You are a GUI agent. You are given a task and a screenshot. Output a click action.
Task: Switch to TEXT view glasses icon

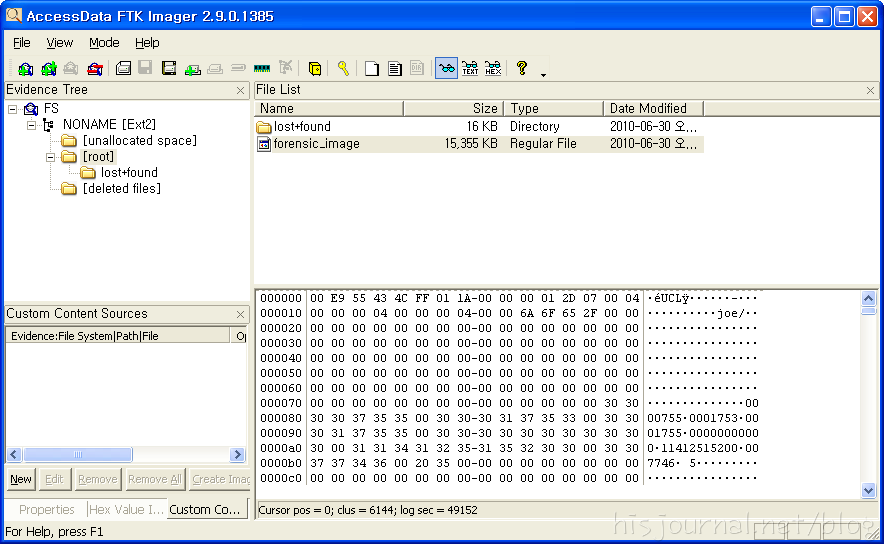(x=470, y=69)
